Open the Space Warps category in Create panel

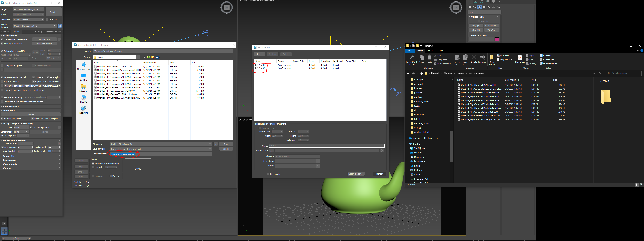(x=494, y=7)
